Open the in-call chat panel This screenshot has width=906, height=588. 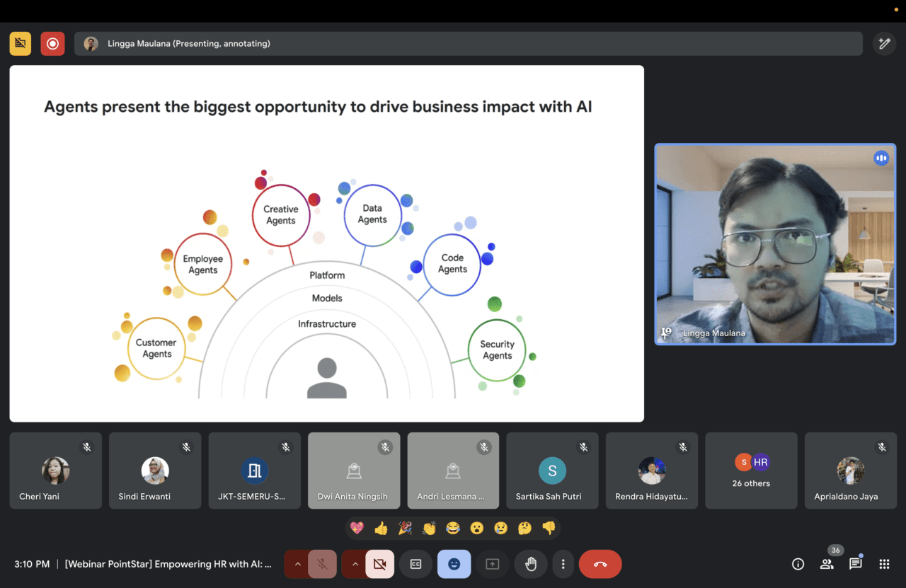pyautogui.click(x=855, y=564)
